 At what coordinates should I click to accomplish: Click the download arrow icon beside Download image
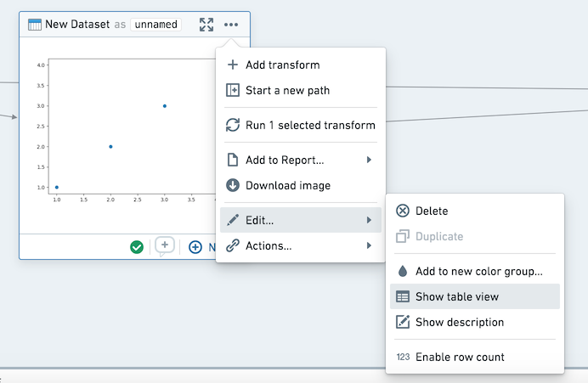coord(233,185)
